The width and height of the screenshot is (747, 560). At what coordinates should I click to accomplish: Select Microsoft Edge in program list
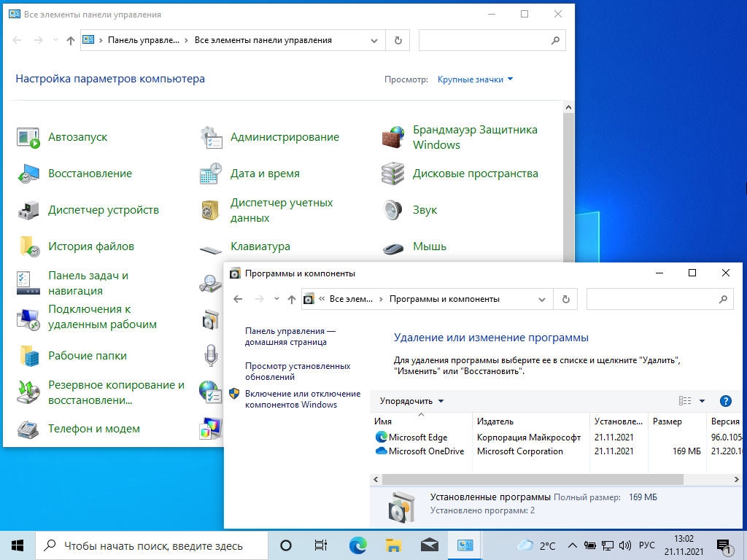point(417,437)
